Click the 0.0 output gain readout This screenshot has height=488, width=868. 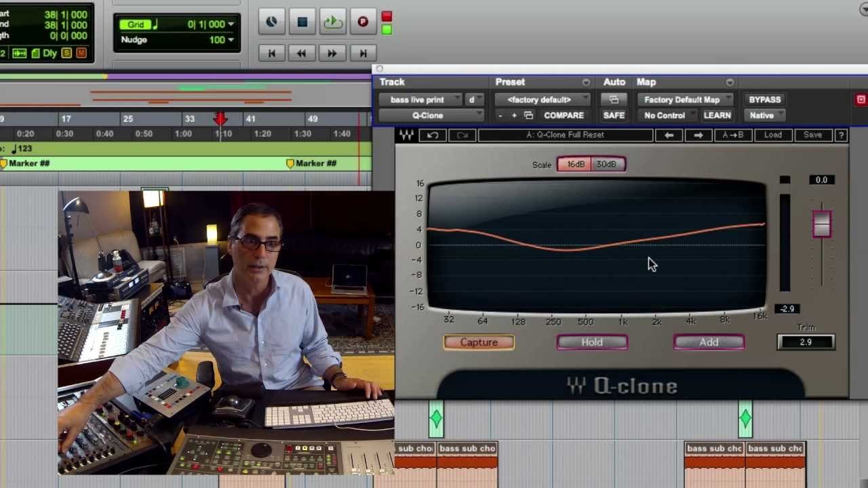click(821, 180)
